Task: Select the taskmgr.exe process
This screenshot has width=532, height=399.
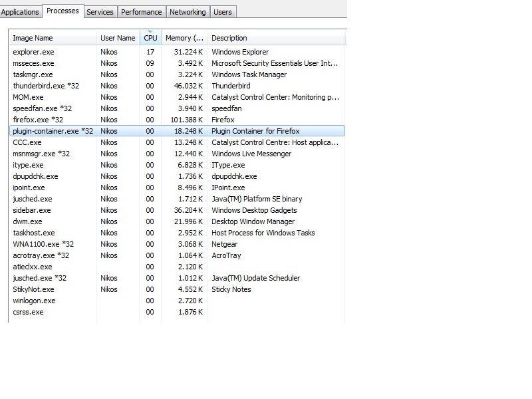Action: click(177, 74)
